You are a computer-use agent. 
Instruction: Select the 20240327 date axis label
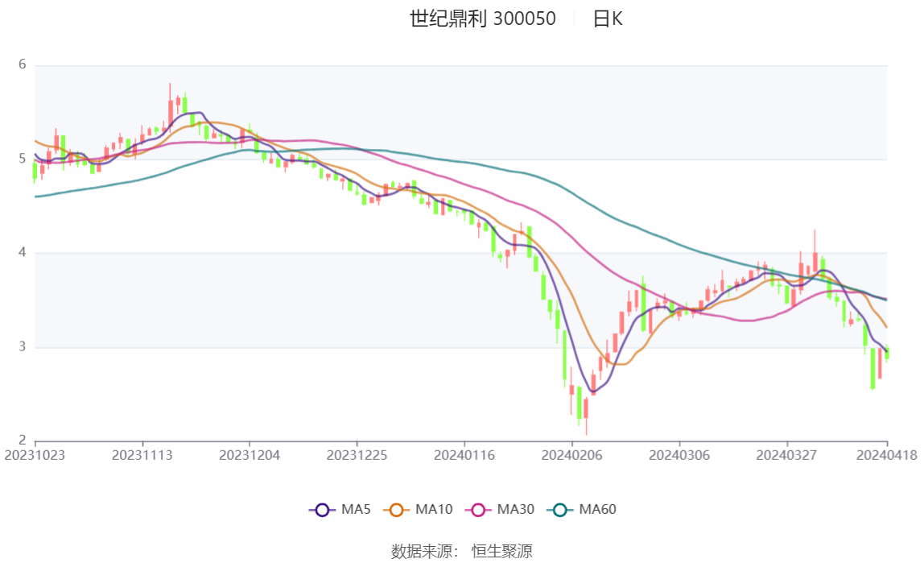click(786, 456)
